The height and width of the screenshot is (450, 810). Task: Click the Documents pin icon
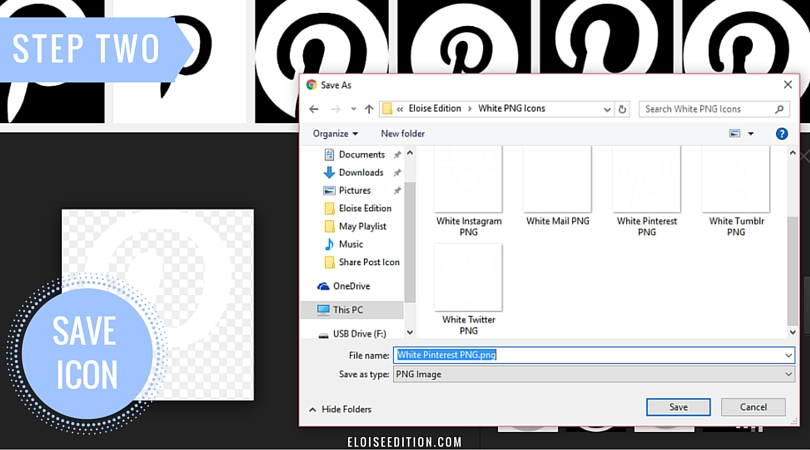[x=397, y=154]
